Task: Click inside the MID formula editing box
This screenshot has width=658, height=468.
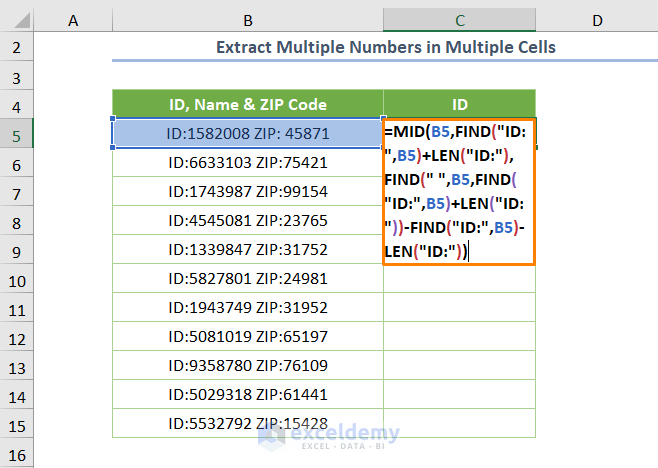Action: (459, 192)
